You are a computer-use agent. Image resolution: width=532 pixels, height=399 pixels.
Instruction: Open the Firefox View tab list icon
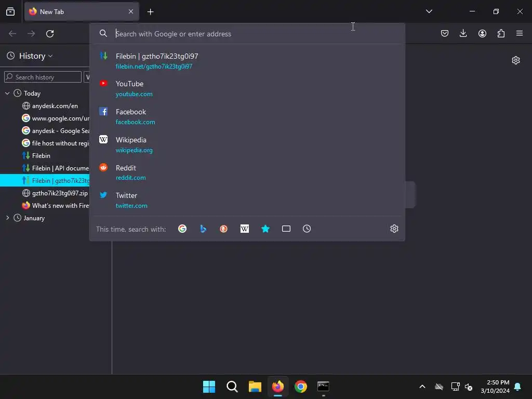click(x=10, y=11)
